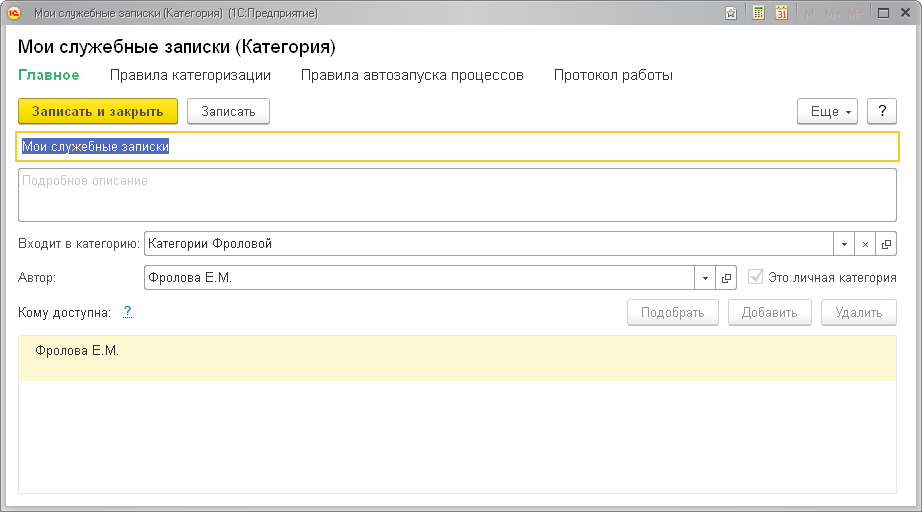
Task: Toggle 'Это личная категория' checkbox
Action: point(755,277)
